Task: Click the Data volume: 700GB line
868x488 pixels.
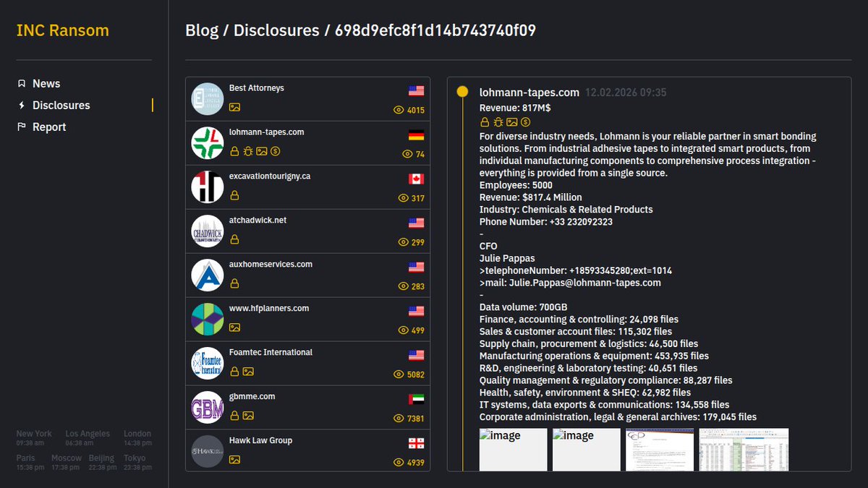Action: coord(524,307)
